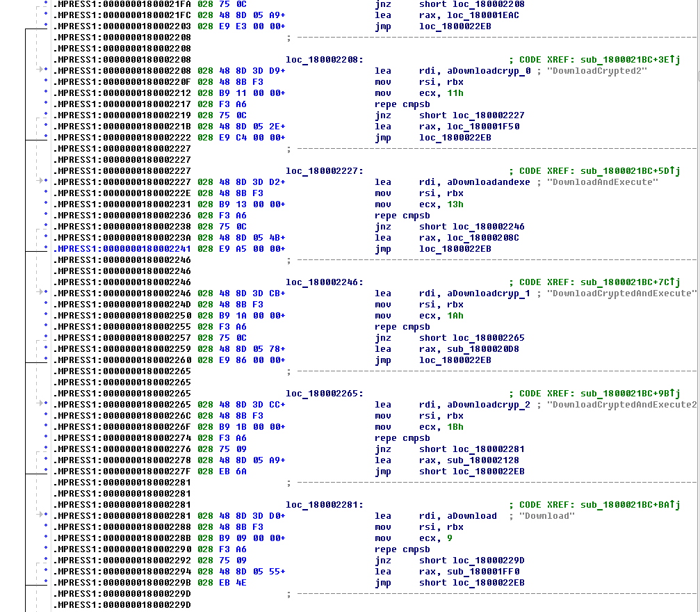
Task: Click short loc_1800022EB on the 000000018000229B line
Action: pyautogui.click(x=472, y=583)
